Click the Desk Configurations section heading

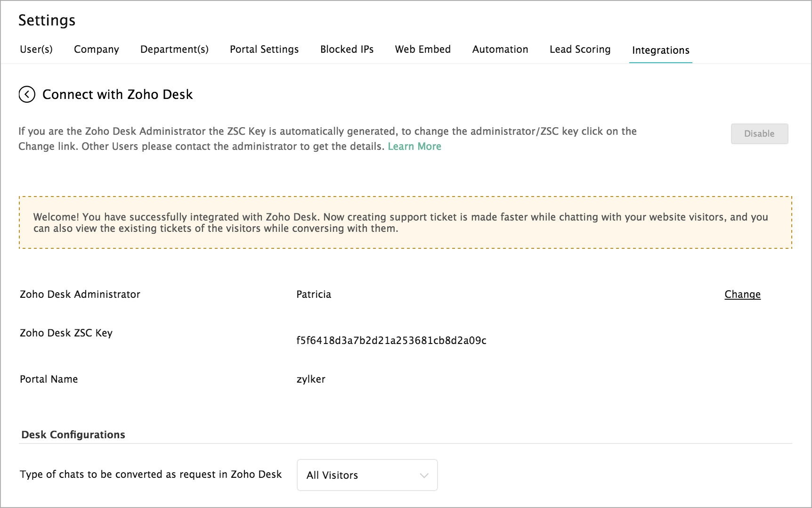(x=73, y=435)
